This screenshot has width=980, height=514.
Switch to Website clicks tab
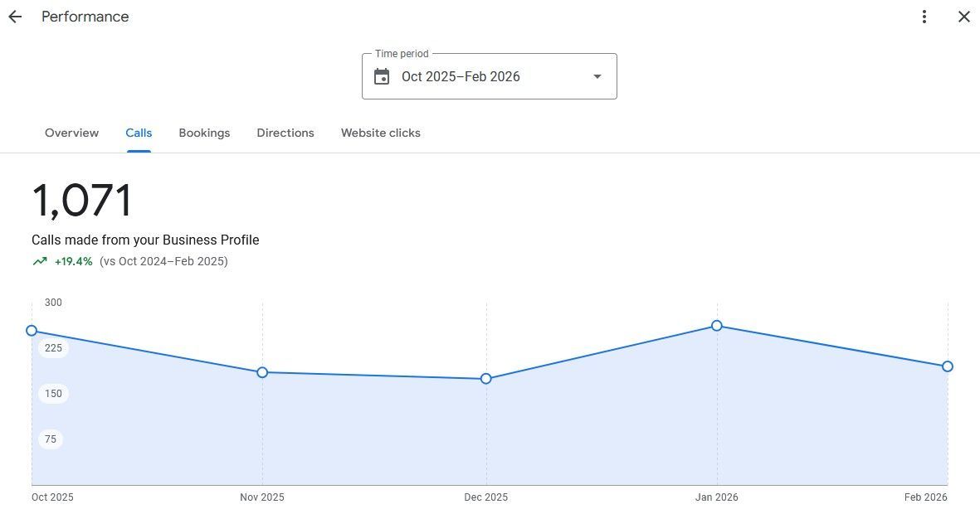coord(380,133)
